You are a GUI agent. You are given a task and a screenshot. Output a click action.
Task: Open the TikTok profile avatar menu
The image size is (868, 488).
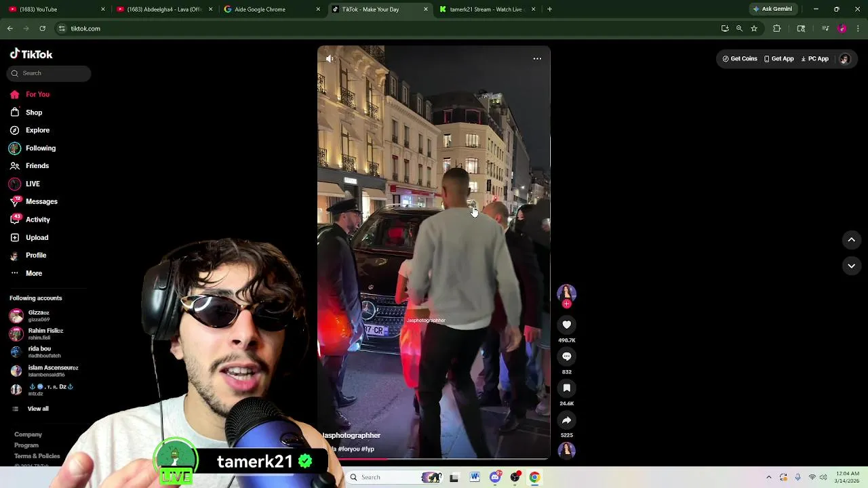coord(844,59)
